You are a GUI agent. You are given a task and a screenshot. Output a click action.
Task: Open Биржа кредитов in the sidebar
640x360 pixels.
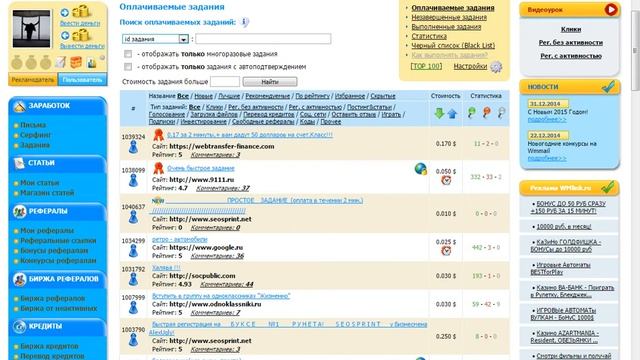pyautogui.click(x=49, y=346)
